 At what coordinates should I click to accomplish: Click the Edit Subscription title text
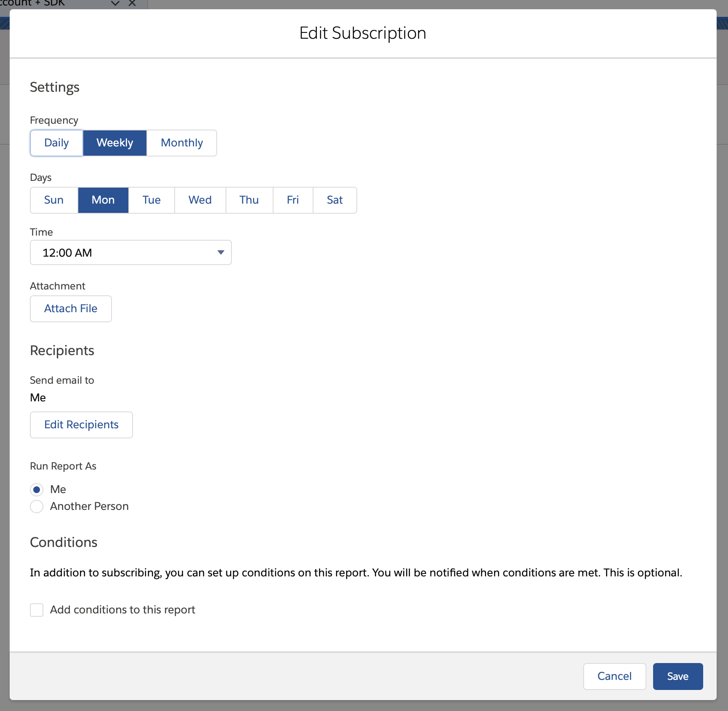[x=363, y=33]
